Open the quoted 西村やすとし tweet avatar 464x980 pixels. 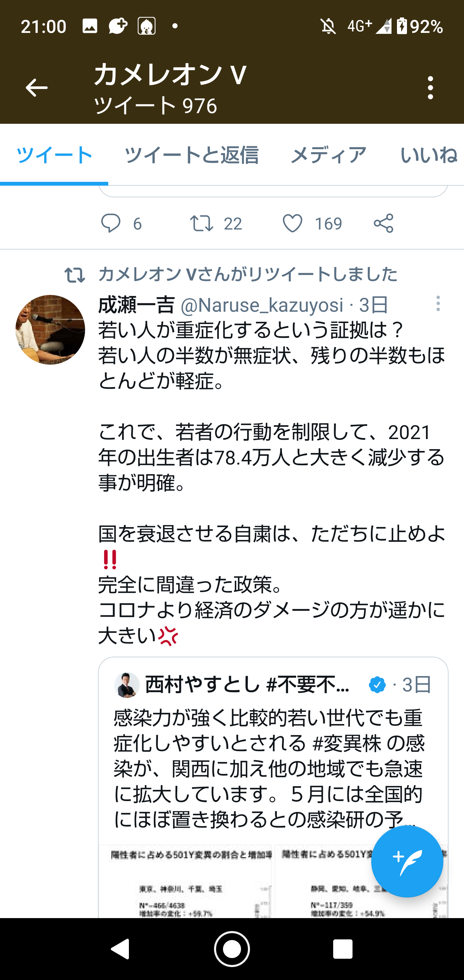pos(127,685)
